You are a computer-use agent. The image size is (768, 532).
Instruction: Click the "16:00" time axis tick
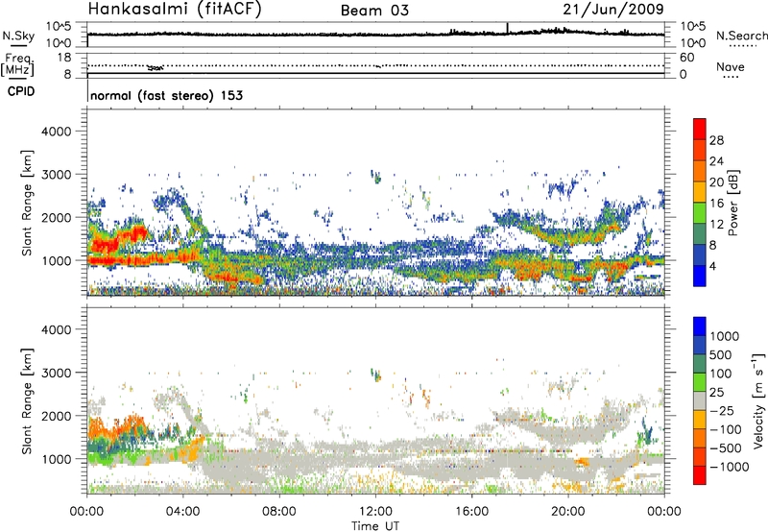coord(471,512)
